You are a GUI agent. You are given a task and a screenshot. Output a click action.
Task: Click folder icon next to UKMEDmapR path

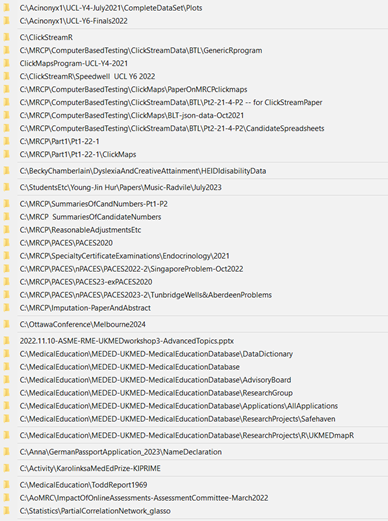(x=6, y=435)
